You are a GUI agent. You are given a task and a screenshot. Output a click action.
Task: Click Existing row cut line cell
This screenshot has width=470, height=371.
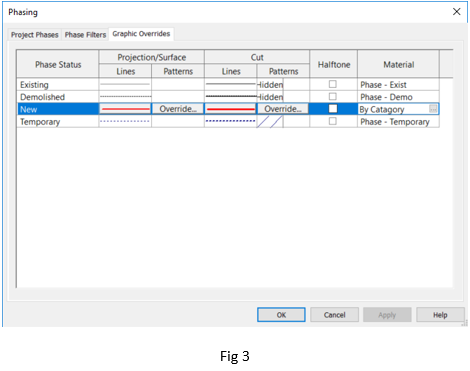coord(231,84)
